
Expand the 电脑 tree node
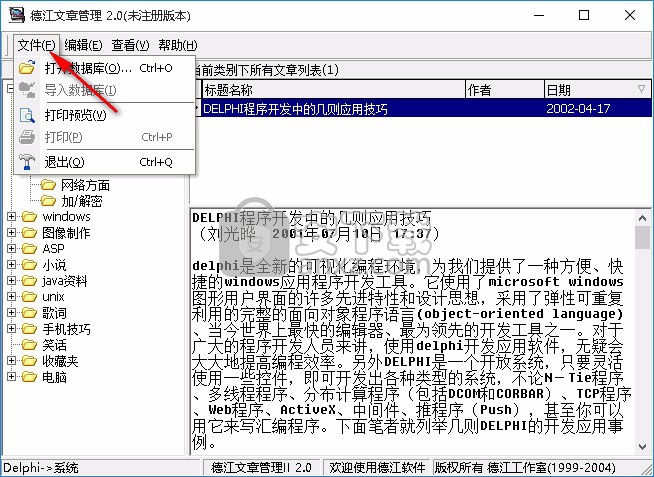11,377
